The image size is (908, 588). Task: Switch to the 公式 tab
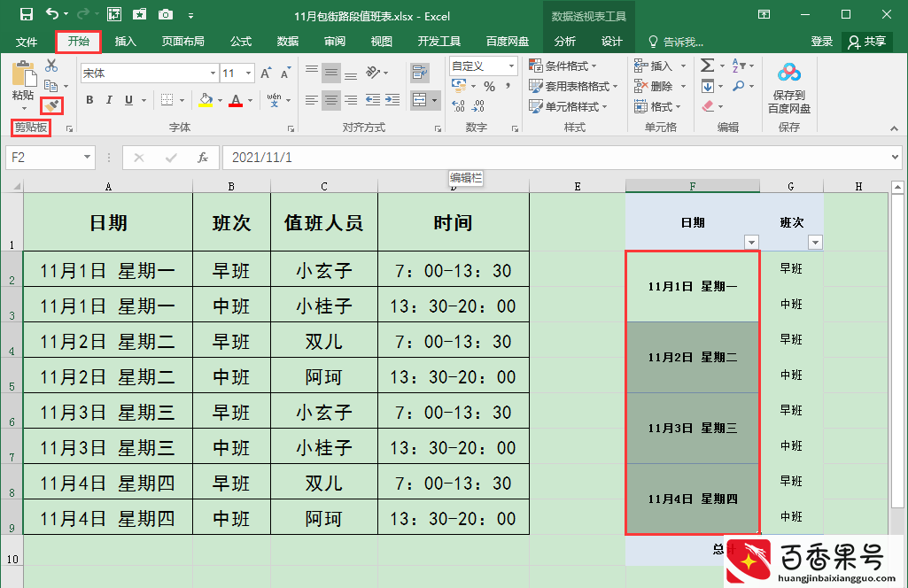click(x=241, y=41)
